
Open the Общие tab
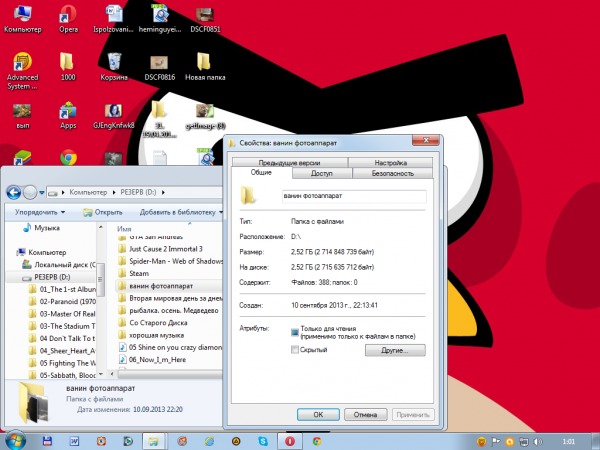click(261, 173)
